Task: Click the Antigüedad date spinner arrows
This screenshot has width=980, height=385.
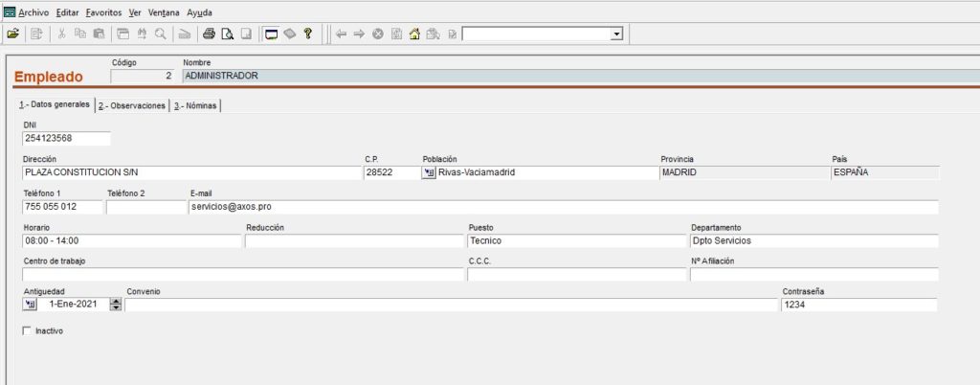Action: coord(116,305)
